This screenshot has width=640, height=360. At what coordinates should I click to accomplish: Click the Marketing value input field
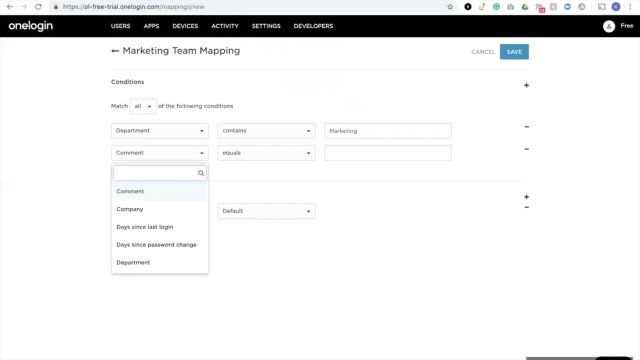(x=388, y=131)
